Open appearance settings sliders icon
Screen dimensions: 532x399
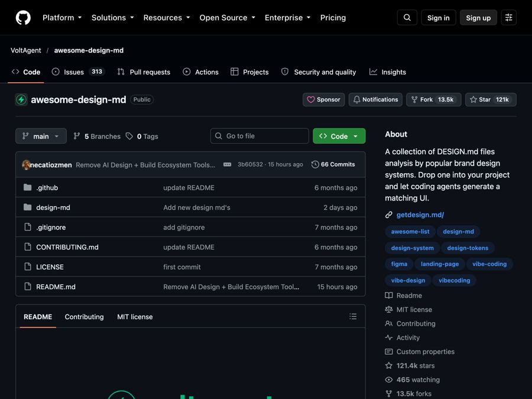(508, 18)
